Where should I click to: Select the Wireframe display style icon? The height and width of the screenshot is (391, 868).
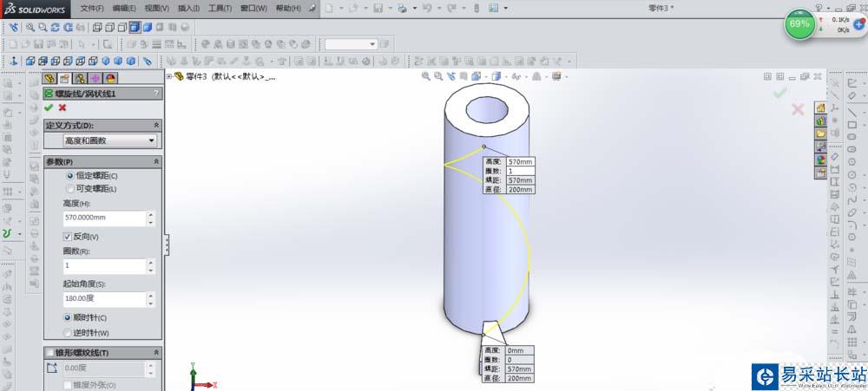pyautogui.click(x=96, y=27)
